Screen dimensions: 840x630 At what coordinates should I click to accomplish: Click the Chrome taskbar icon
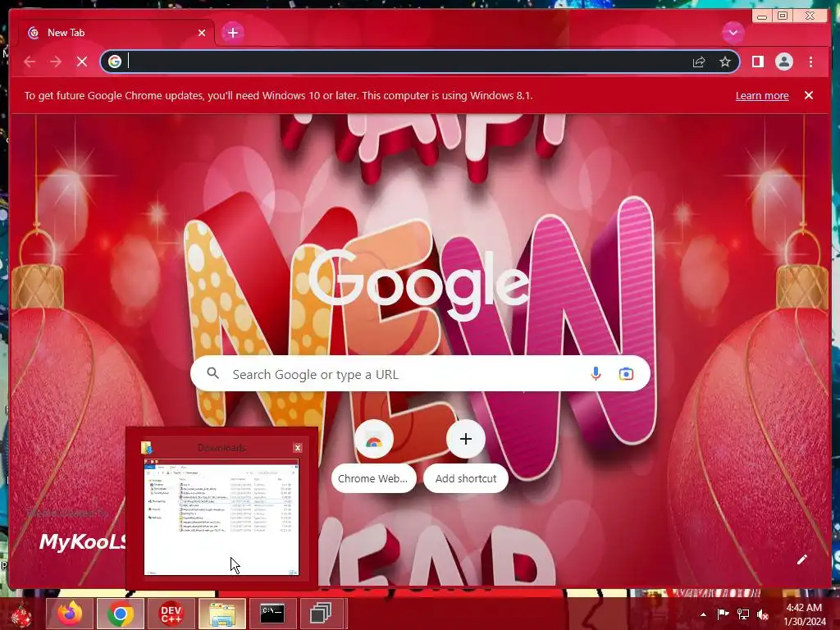point(120,614)
